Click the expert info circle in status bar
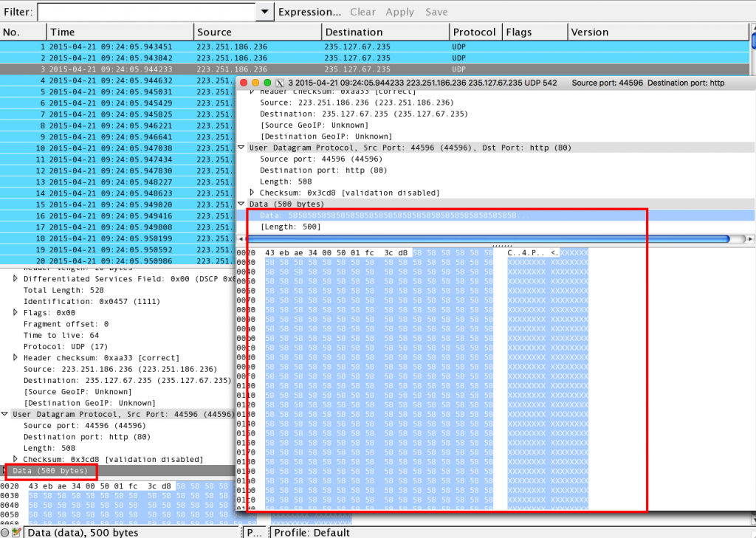Image resolution: width=756 pixels, height=538 pixels. [6, 532]
